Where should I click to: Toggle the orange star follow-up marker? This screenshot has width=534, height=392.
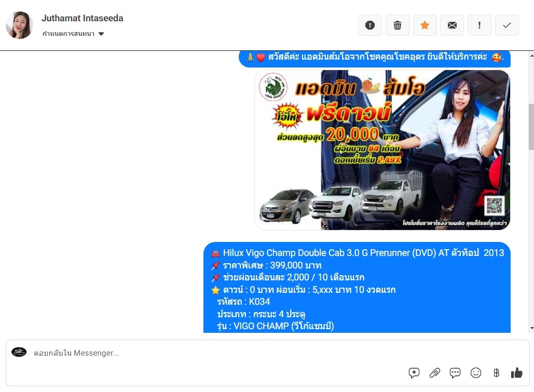tap(425, 25)
